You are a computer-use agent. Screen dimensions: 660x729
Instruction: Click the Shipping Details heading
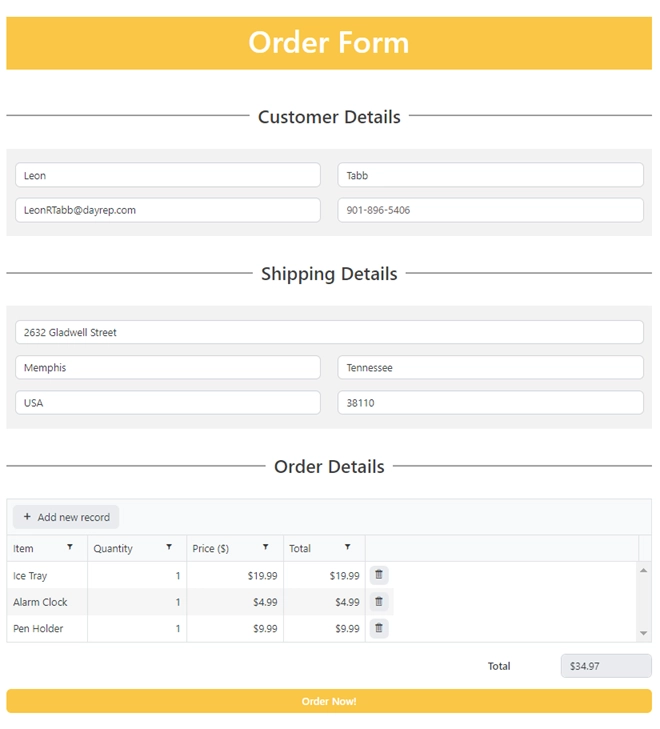[329, 274]
